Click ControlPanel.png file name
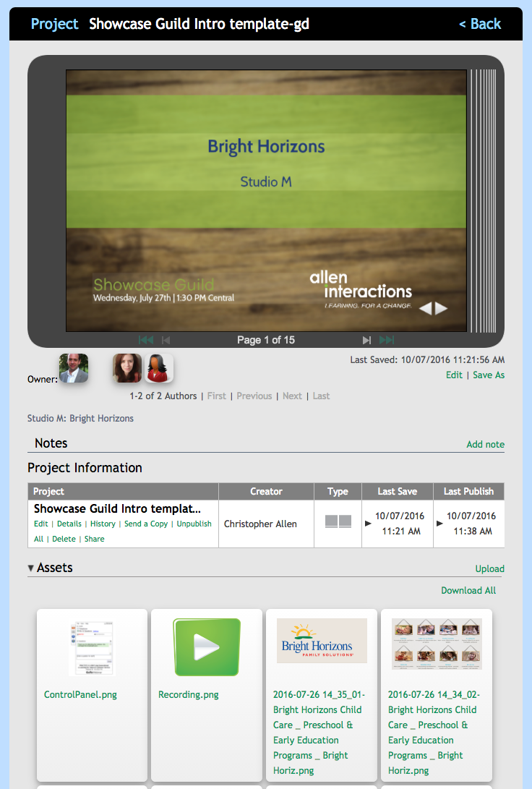 click(x=80, y=695)
